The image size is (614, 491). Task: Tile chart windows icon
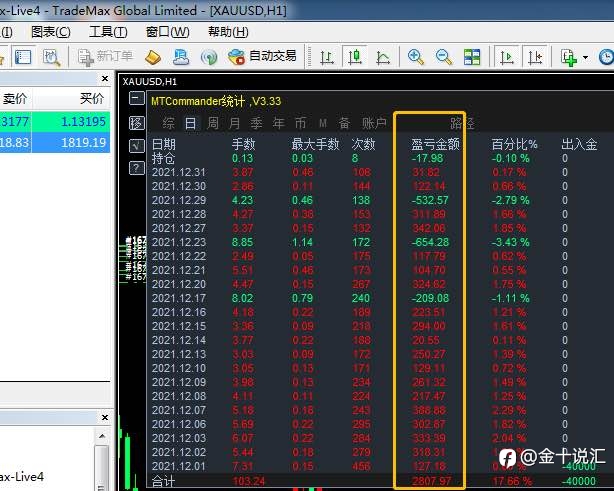coord(472,57)
